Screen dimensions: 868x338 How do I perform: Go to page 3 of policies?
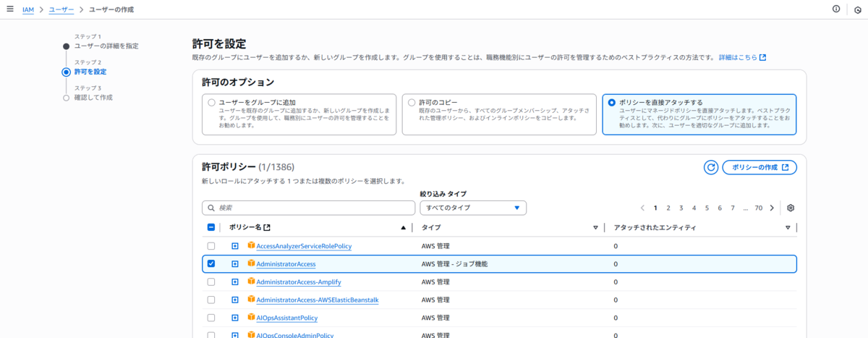point(681,208)
